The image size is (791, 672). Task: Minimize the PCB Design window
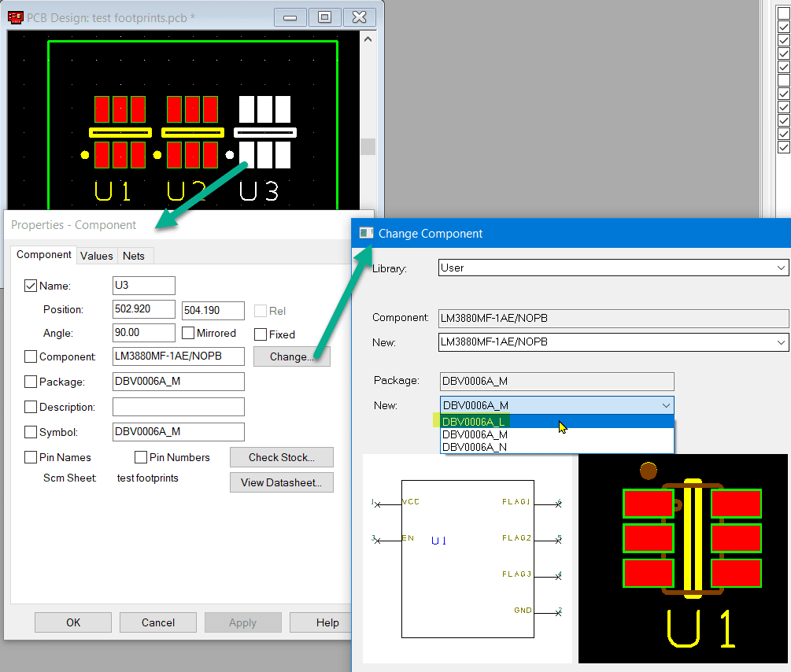click(290, 17)
